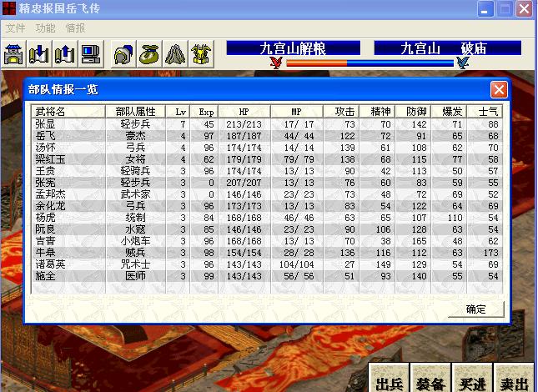Click the 武术家 unit type cell
Image resolution: width=538 pixels, height=392 pixels.
point(135,194)
